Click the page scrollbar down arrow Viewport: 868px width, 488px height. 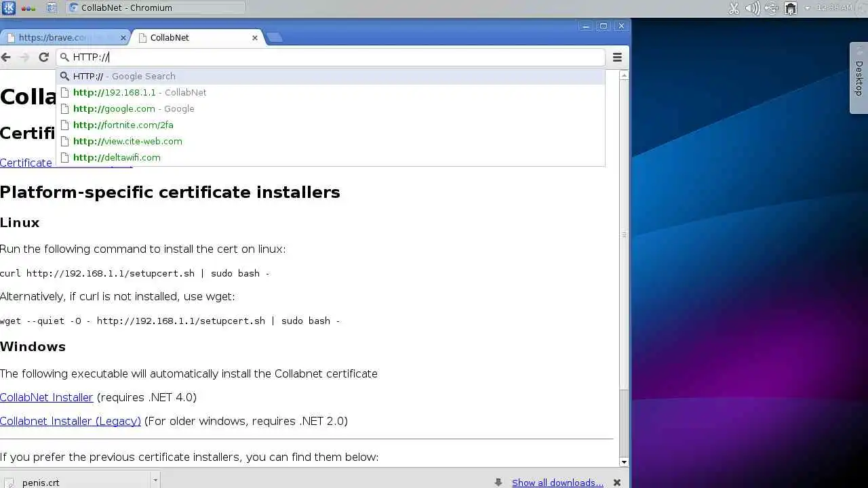pos(624,462)
